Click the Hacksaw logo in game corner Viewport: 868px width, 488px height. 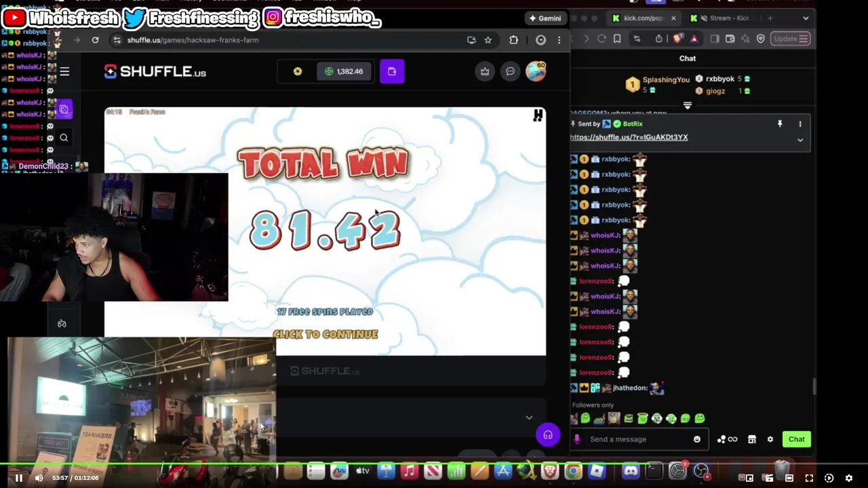pos(538,116)
